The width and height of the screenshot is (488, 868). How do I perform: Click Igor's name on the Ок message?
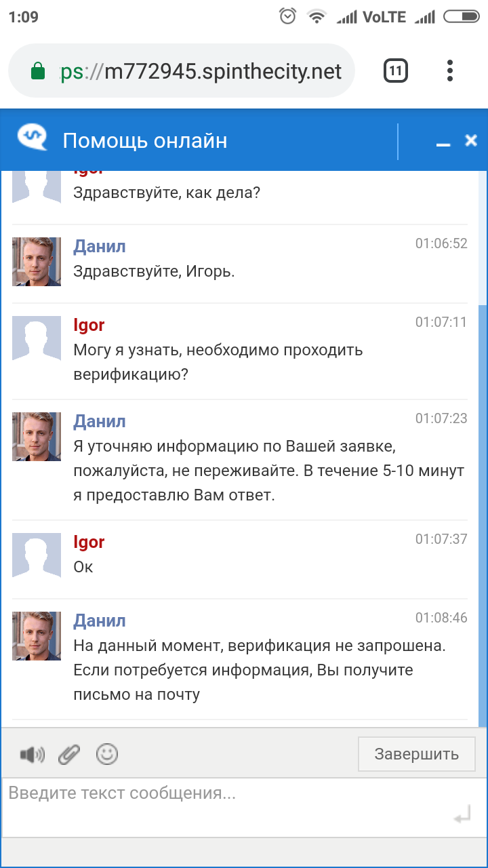point(89,542)
